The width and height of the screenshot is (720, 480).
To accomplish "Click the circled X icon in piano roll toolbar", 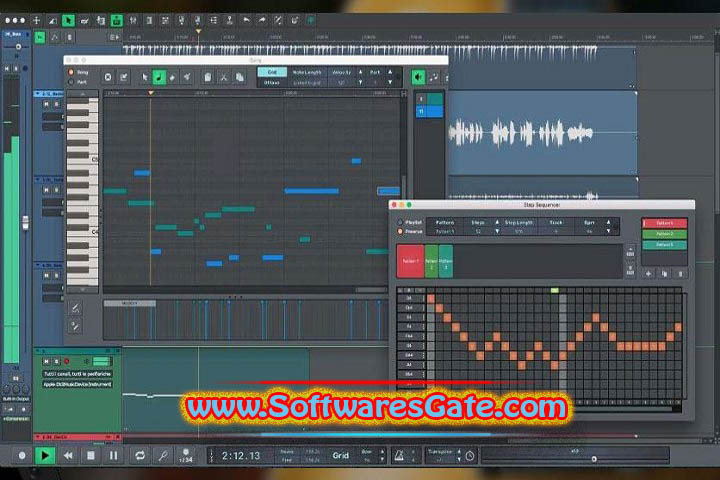I will (107, 77).
